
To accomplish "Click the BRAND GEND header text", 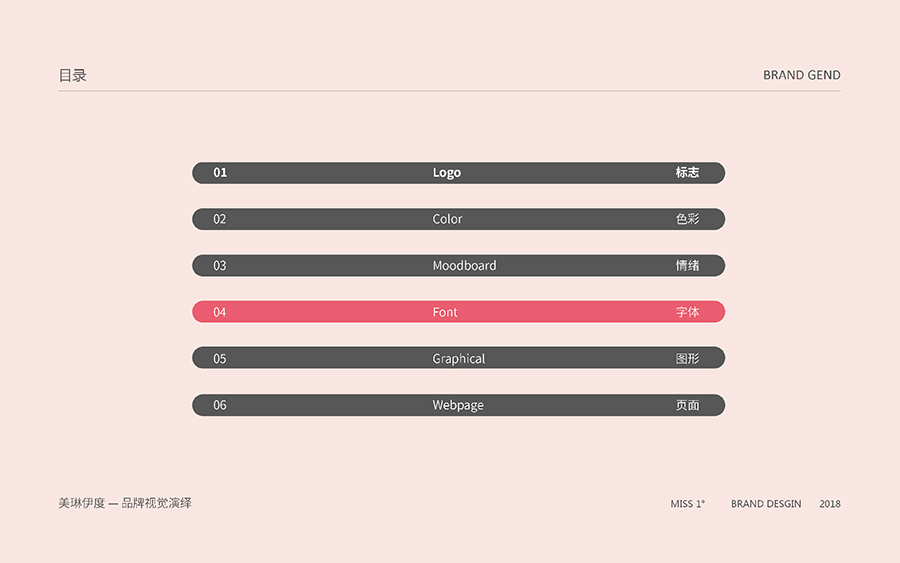I will 801,75.
